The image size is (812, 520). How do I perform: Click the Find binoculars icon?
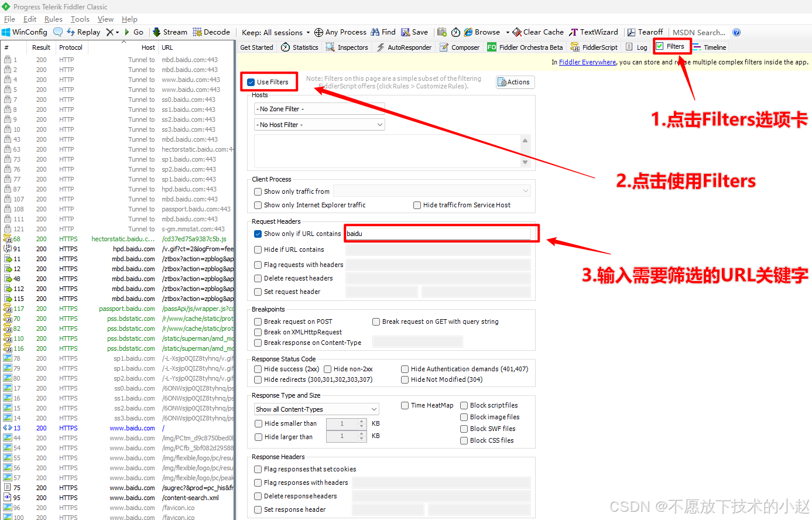tap(375, 32)
